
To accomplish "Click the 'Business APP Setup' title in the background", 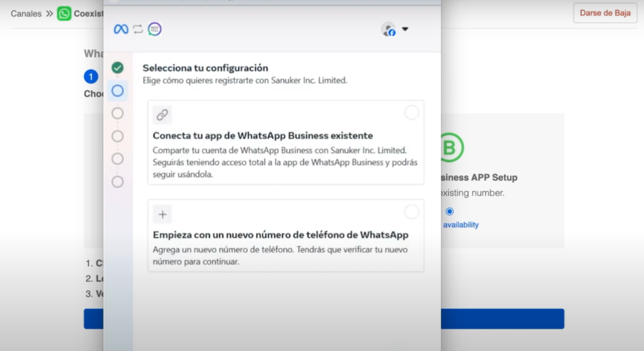I will click(x=479, y=177).
